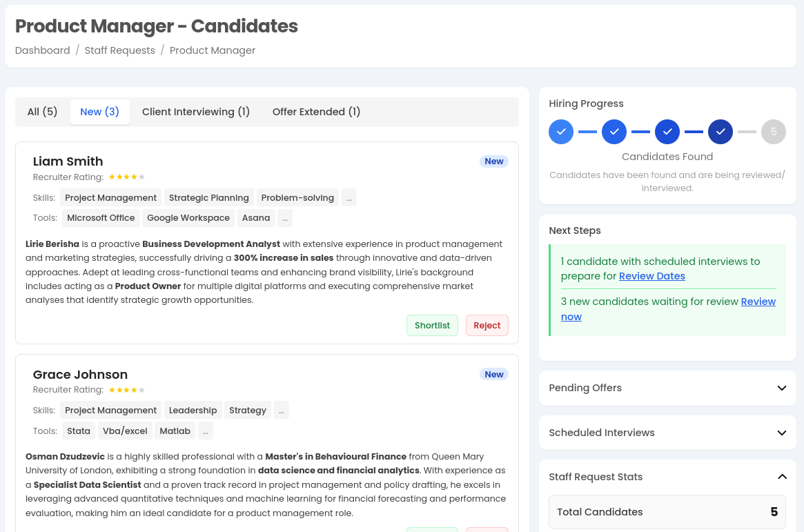Screen dimensions: 804x532
Task: Select the Offer Extended (1) tab
Action: tap(317, 112)
